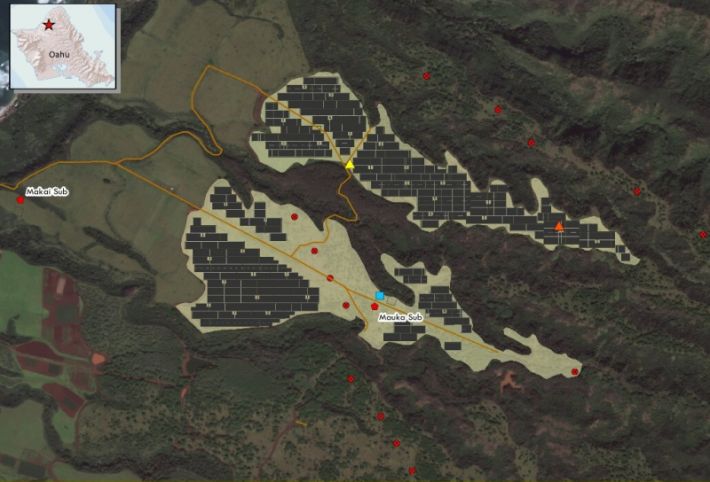Click the "Makai Sub" label
Viewport: 710px width, 482px height.
coord(47,192)
